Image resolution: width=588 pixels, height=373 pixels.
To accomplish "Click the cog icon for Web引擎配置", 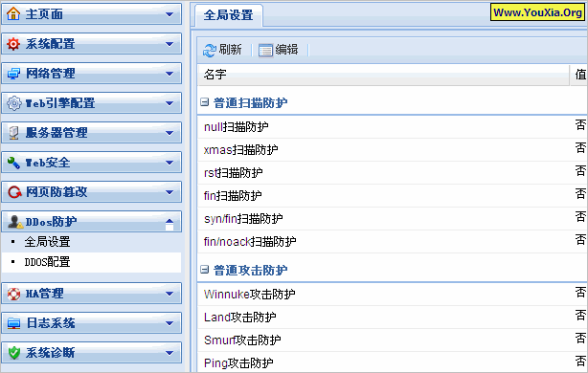I will [x=14, y=103].
